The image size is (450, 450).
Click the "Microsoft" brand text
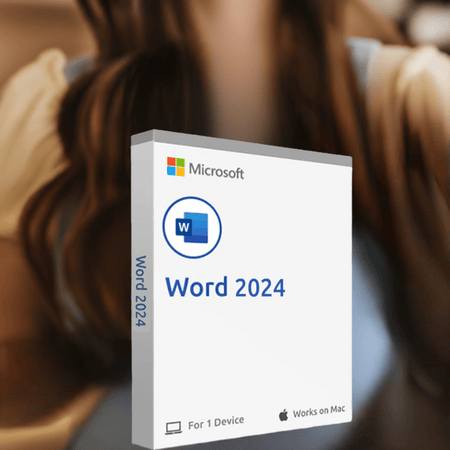pyautogui.click(x=216, y=171)
